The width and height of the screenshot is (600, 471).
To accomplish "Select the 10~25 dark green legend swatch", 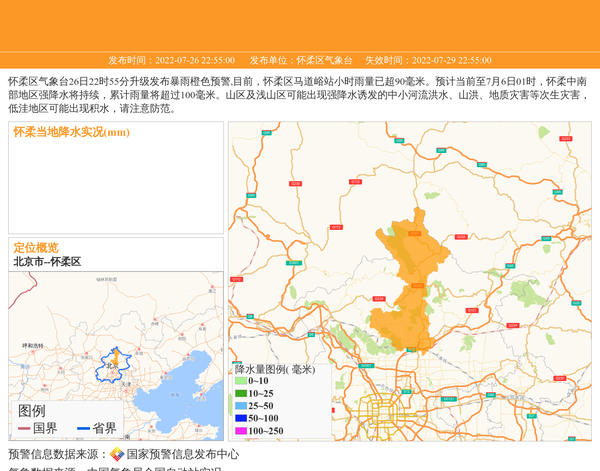I will [240, 394].
